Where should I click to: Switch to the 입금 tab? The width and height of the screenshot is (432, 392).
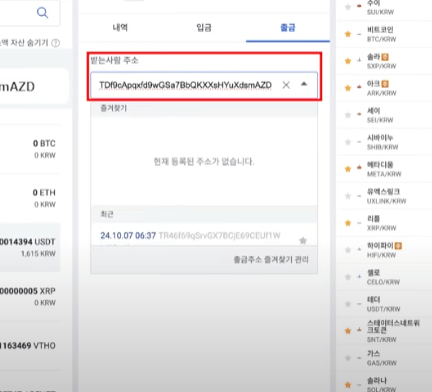point(204,27)
